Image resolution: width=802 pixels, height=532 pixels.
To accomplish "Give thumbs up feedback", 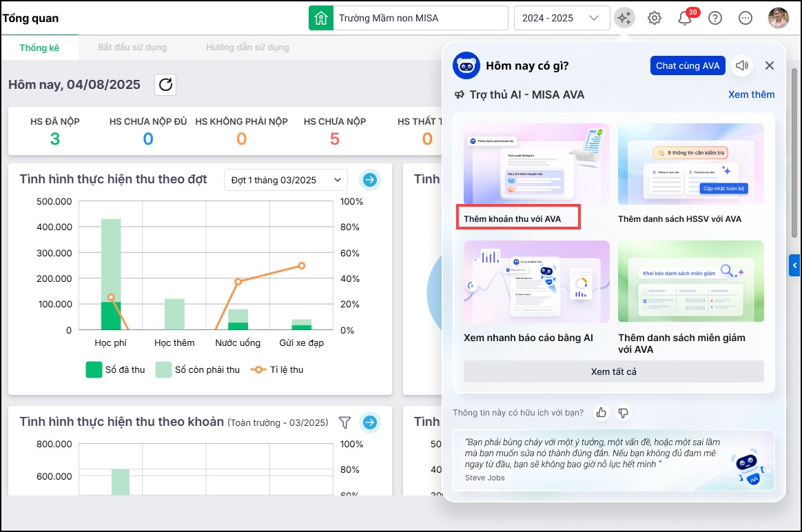I will tap(601, 412).
